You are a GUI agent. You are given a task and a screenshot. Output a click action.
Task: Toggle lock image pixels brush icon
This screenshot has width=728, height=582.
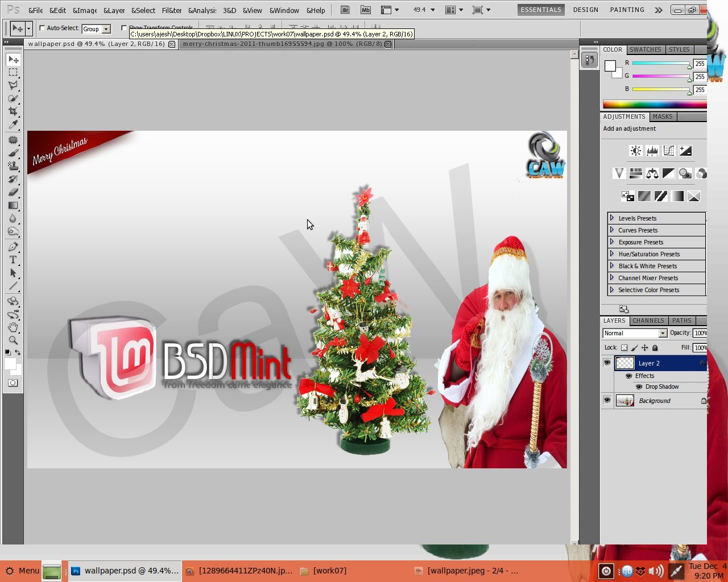(x=635, y=347)
